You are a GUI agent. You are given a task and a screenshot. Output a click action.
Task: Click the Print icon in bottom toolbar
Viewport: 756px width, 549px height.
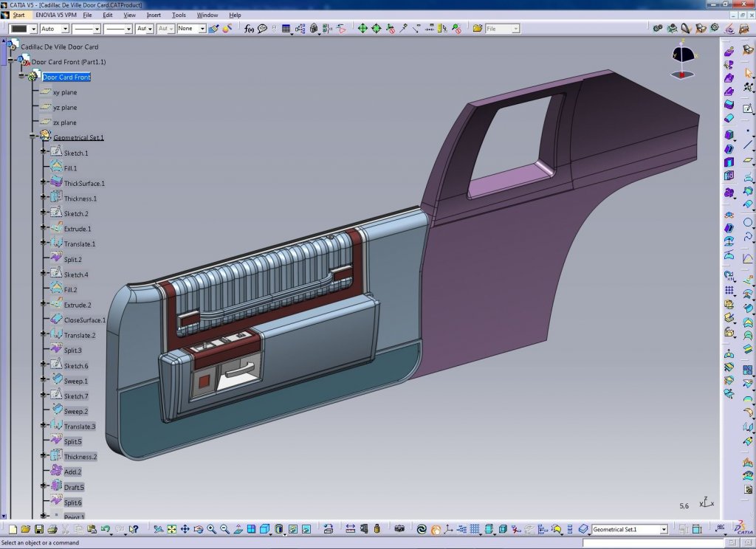click(x=52, y=529)
